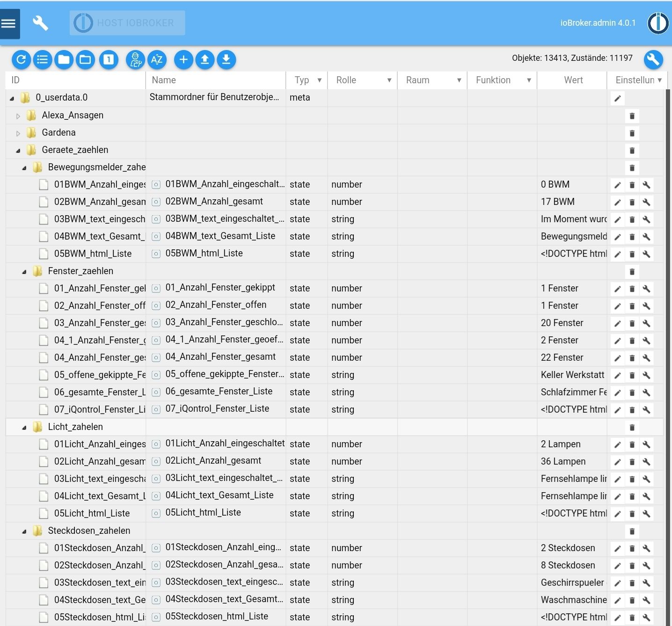Expand the Alexa_Ansagen folder
The height and width of the screenshot is (626, 672).
(18, 116)
